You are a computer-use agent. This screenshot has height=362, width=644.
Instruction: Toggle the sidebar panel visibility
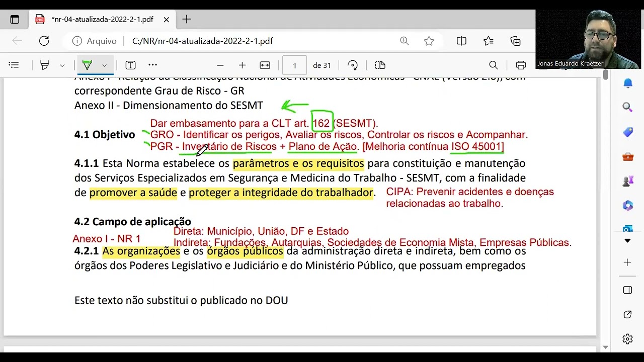627,290
